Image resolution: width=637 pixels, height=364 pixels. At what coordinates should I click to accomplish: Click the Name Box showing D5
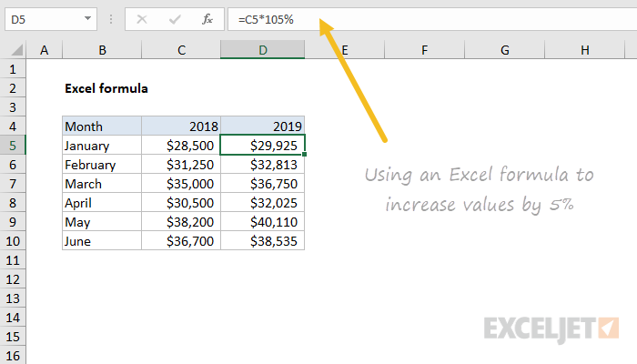point(51,19)
